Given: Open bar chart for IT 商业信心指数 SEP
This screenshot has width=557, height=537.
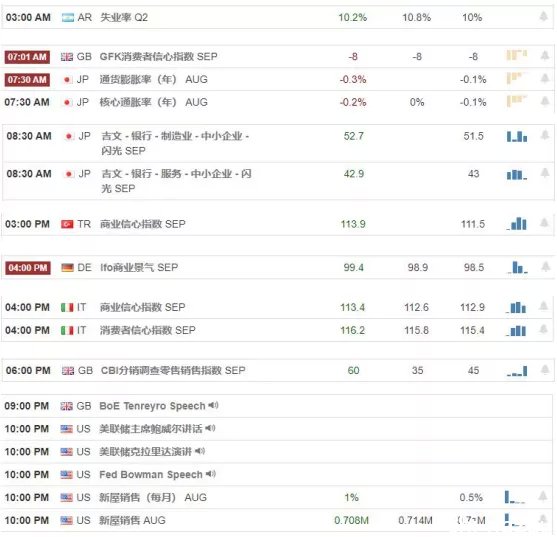Looking at the screenshot, I should (x=516, y=307).
